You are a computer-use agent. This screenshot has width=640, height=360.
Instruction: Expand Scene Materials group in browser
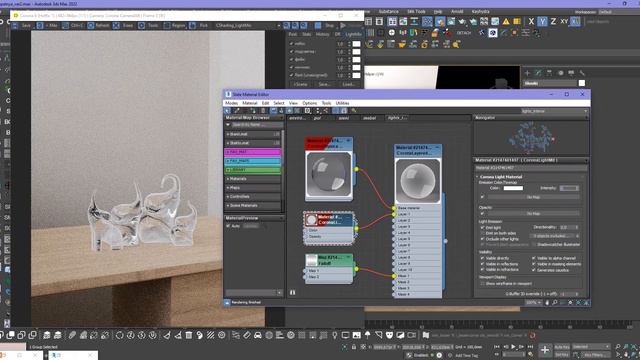(253, 206)
